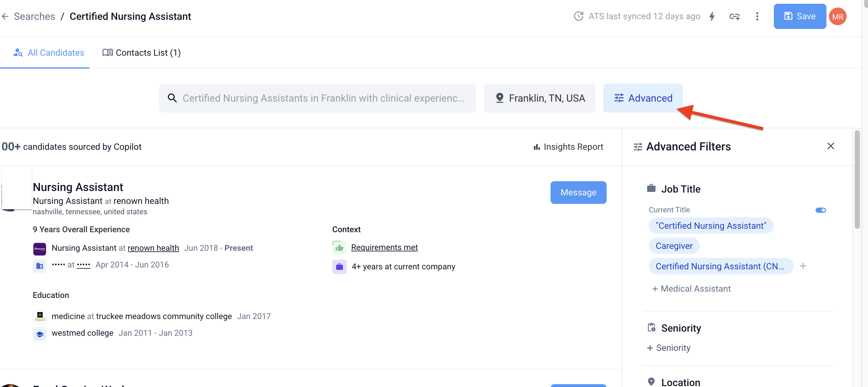Click the Advanced filters button
Viewport: 868px width, 387px height.
pyautogui.click(x=642, y=98)
